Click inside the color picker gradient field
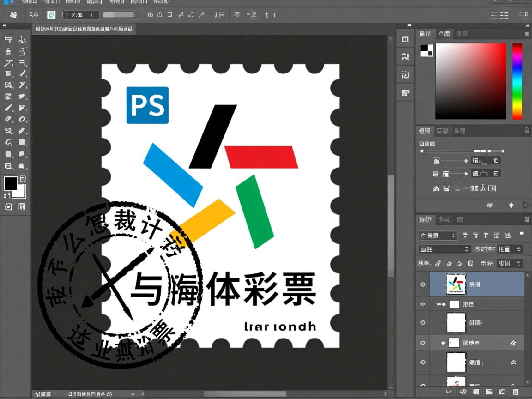This screenshot has height=399, width=532. [x=471, y=81]
